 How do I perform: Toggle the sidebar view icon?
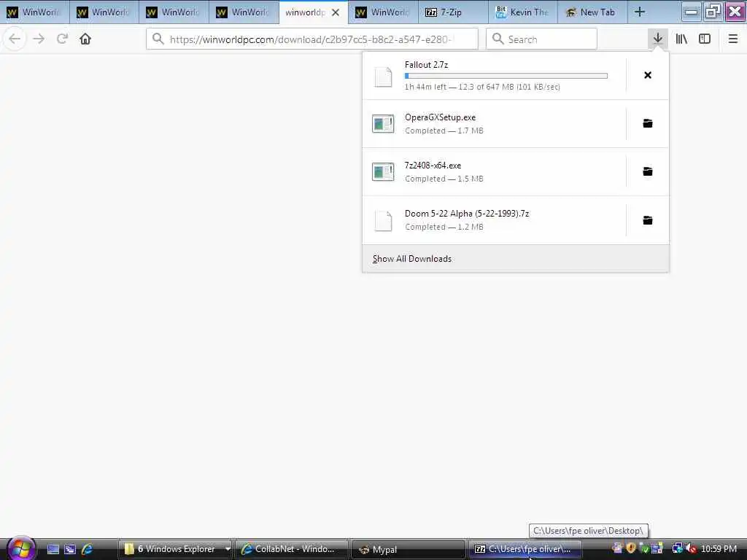coord(705,39)
